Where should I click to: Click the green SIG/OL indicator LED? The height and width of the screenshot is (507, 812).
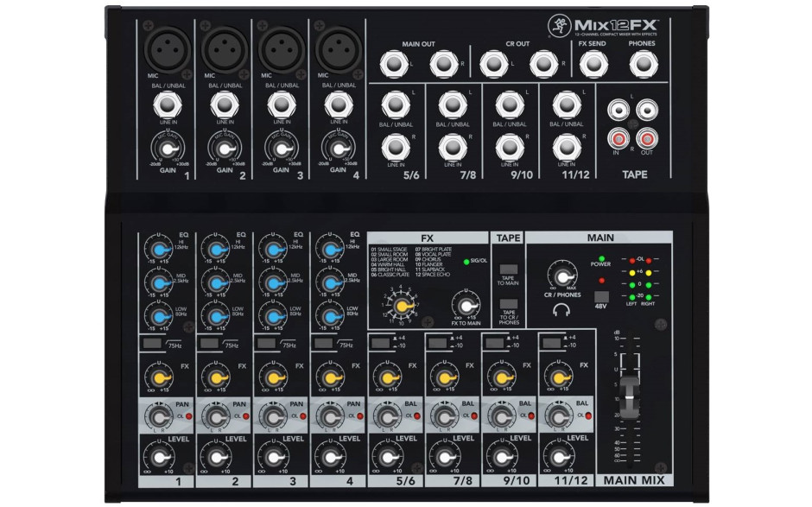[x=466, y=262]
